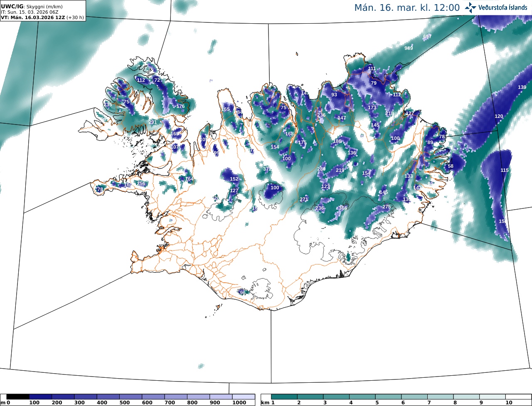Image resolution: width=532 pixels, height=406 pixels.
Task: Click the '10' tick on the km legend
Action: pos(509,403)
